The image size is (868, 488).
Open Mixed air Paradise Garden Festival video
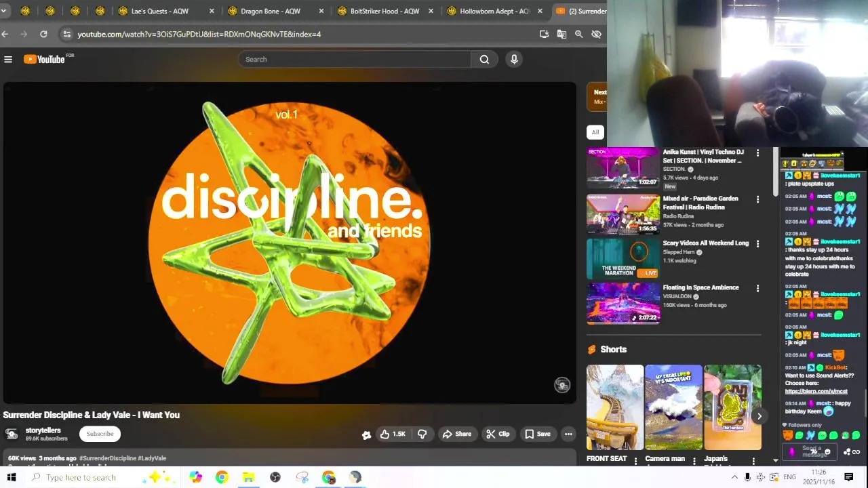(x=623, y=214)
